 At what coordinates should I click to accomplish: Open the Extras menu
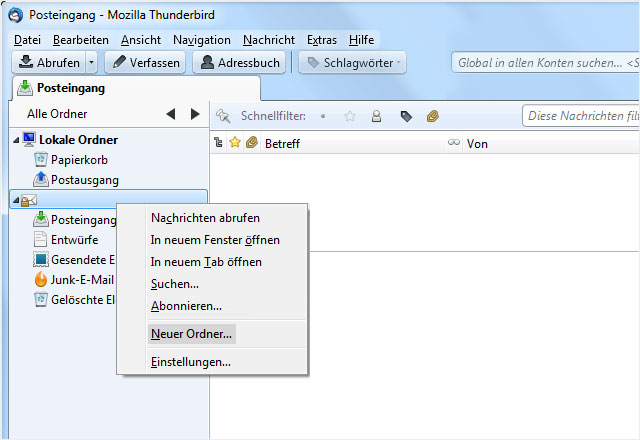click(x=322, y=40)
